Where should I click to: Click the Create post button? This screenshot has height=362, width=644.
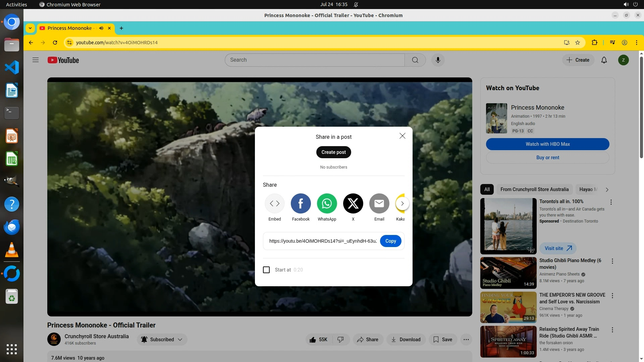pos(333,152)
